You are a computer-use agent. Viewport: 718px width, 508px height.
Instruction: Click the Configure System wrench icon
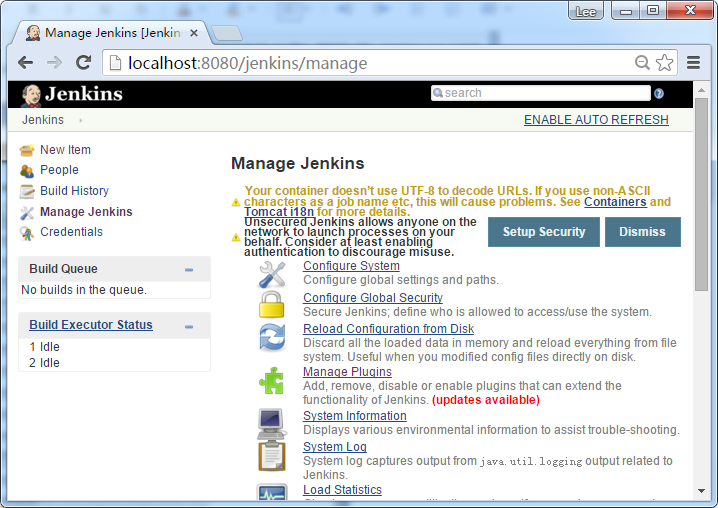click(x=272, y=273)
